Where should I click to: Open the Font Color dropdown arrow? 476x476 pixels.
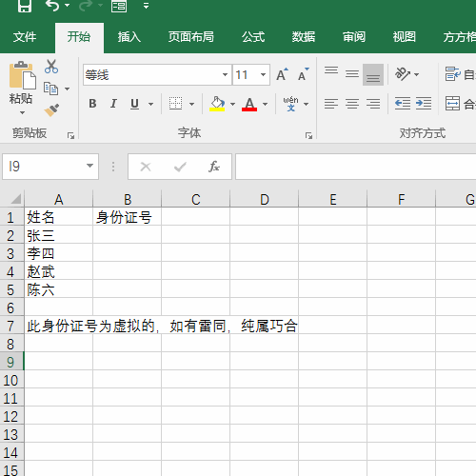click(265, 104)
